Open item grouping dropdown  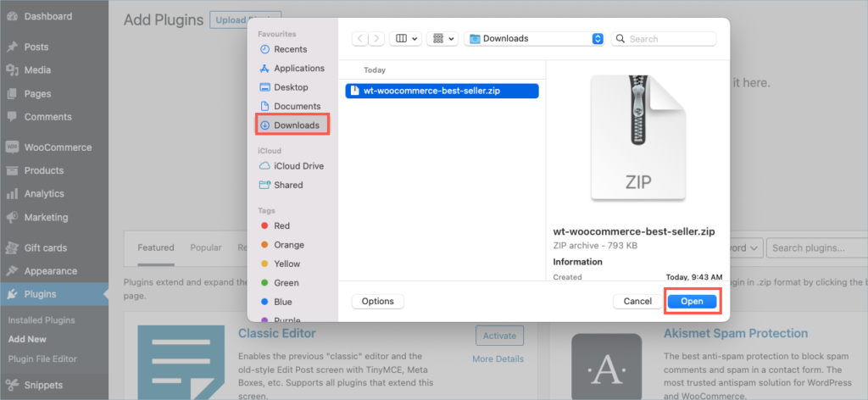[442, 39]
